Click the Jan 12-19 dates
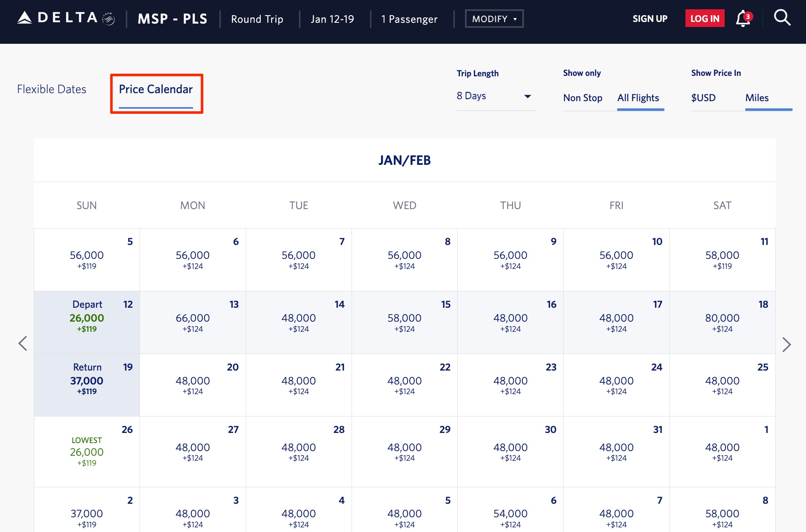The height and width of the screenshot is (532, 806). 332,19
